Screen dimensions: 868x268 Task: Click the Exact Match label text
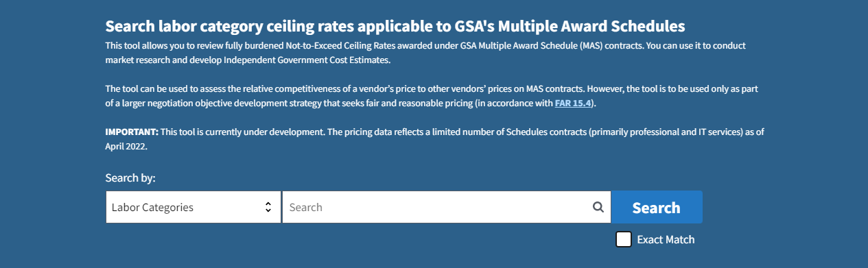click(666, 239)
